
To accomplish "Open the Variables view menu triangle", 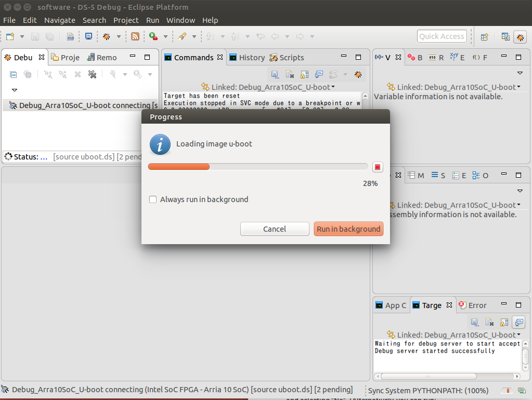I will point(520,73).
